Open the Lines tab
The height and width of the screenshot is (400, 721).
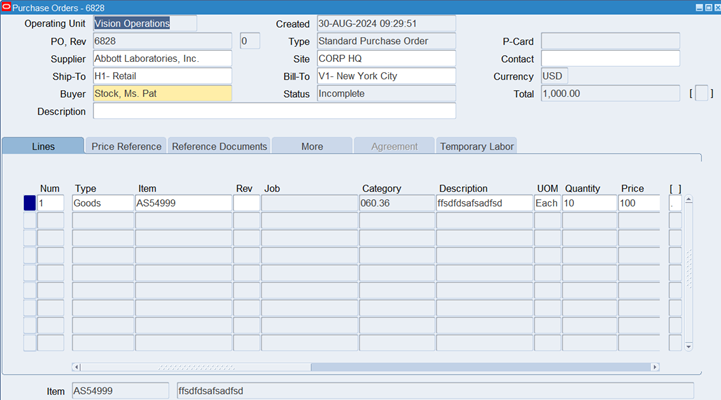pyautogui.click(x=43, y=146)
